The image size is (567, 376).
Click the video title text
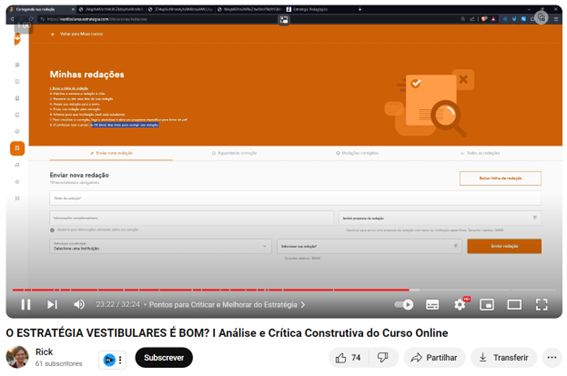pos(227,333)
